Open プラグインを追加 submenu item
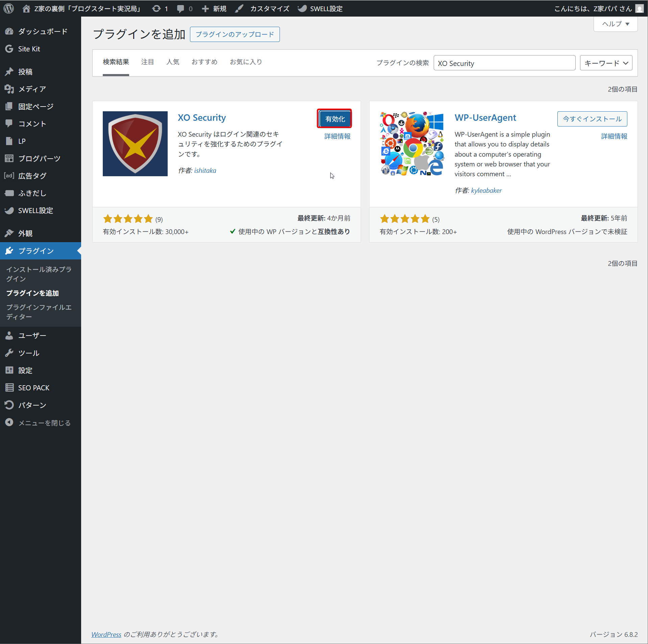Image resolution: width=648 pixels, height=644 pixels. click(32, 293)
